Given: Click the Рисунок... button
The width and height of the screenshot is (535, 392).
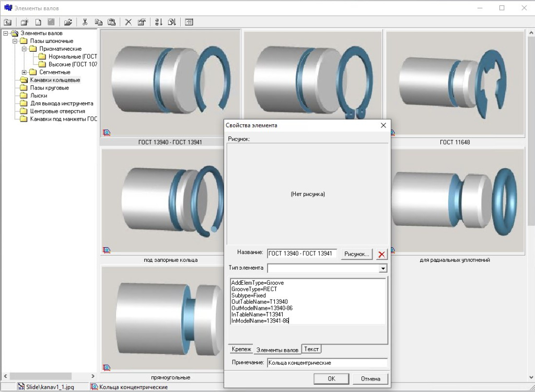Looking at the screenshot, I should pyautogui.click(x=357, y=254).
